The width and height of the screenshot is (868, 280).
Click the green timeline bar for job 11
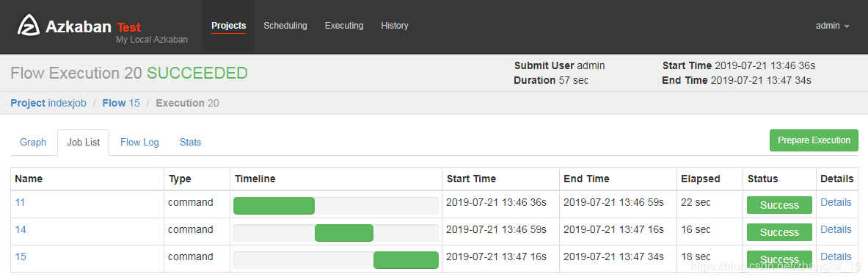click(274, 206)
